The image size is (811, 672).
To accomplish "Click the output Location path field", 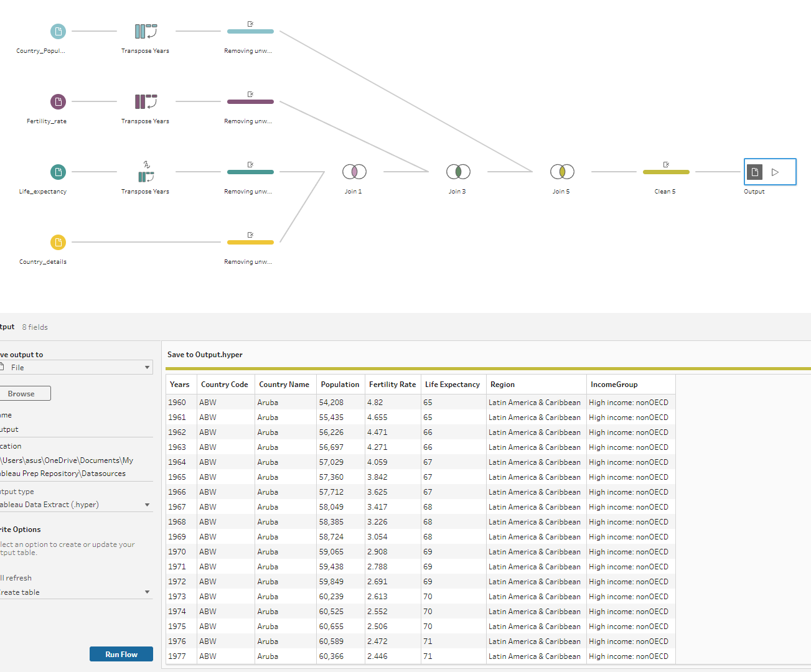I will point(76,467).
